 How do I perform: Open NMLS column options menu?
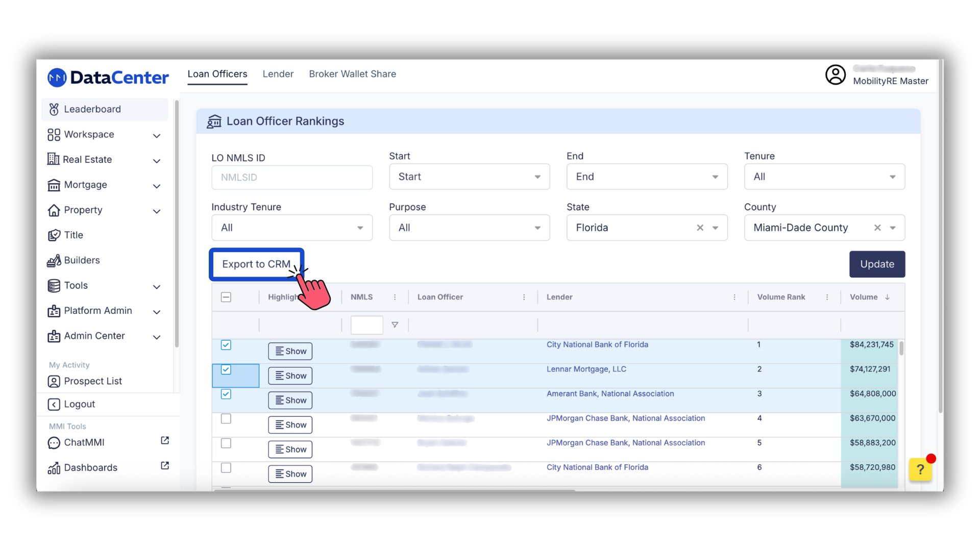click(395, 297)
